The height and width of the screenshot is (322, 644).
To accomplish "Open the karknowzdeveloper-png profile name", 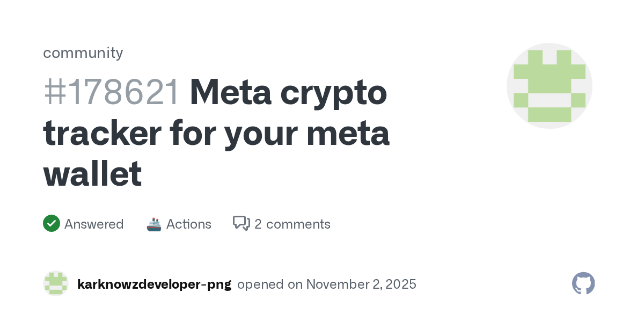I will pos(154,284).
